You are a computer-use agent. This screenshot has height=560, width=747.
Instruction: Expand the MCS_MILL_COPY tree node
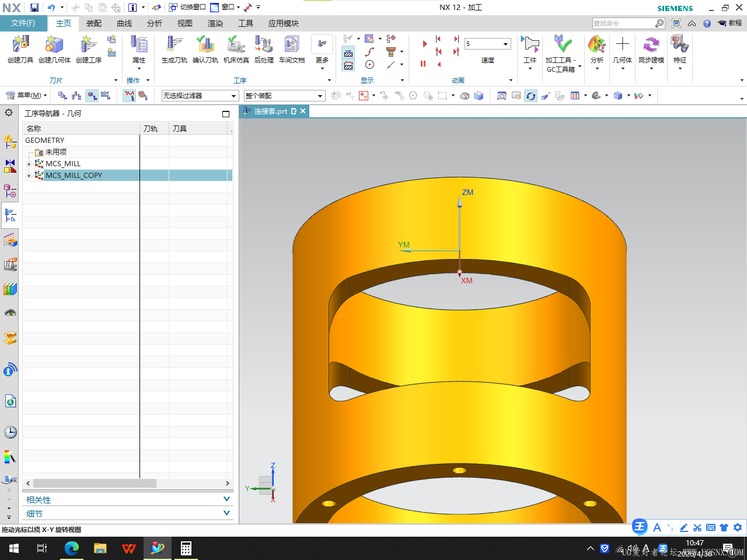tap(29, 176)
